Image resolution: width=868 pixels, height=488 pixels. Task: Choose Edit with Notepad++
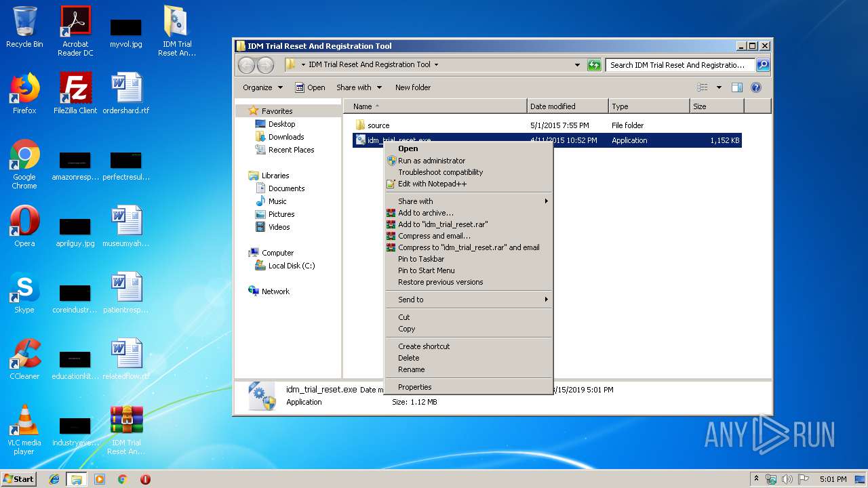point(468,184)
